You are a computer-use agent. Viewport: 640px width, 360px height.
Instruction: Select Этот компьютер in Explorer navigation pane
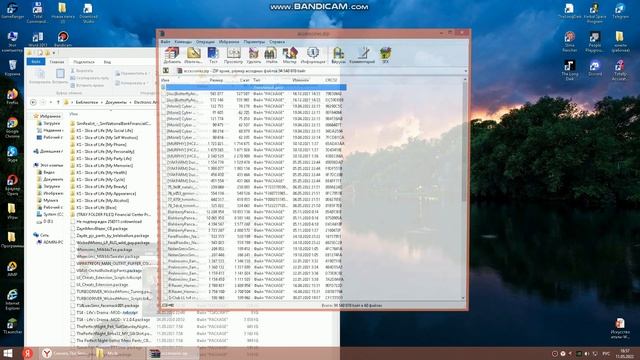[49, 165]
